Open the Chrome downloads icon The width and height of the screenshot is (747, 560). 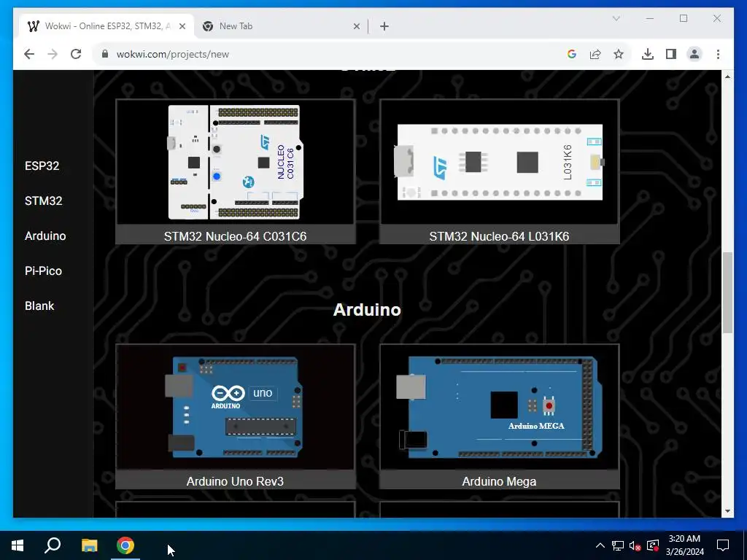coord(648,54)
